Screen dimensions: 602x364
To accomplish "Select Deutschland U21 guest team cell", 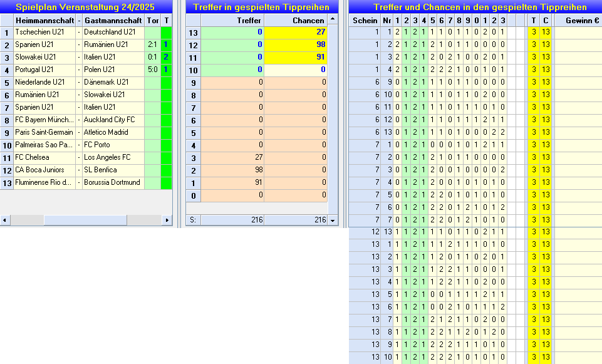I will [x=113, y=32].
